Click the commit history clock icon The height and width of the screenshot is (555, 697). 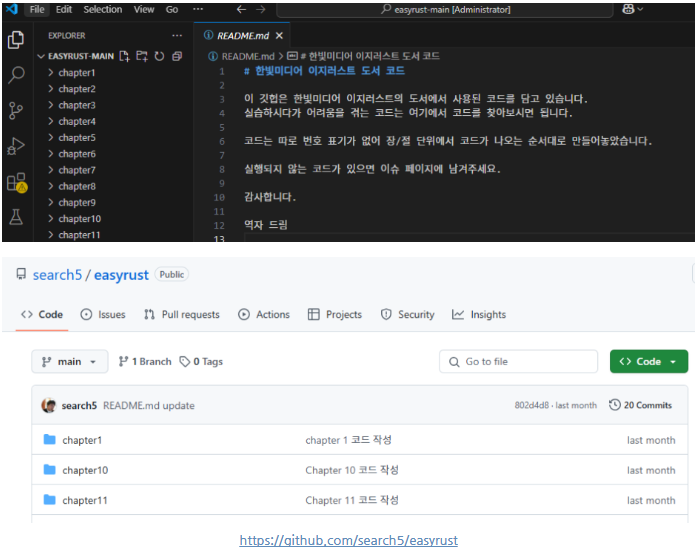[x=614, y=405]
